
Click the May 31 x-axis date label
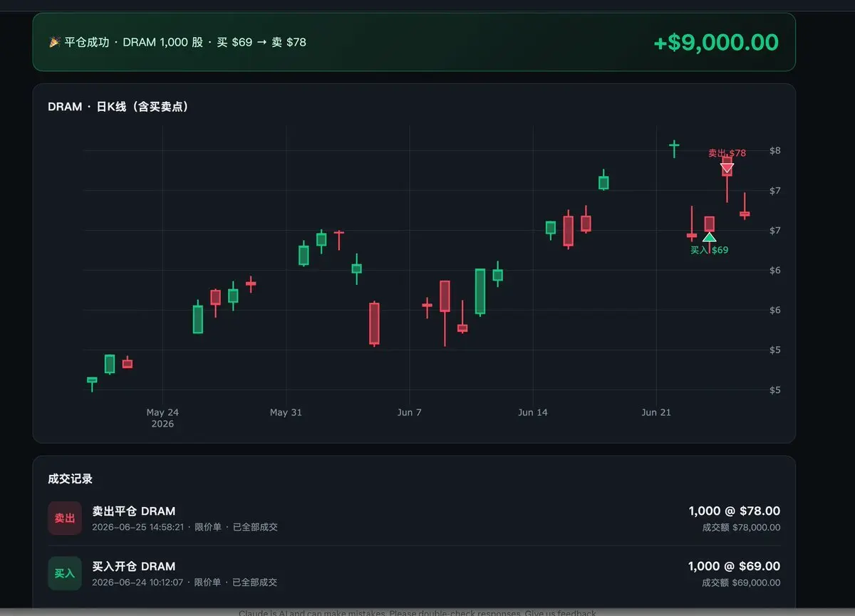286,412
